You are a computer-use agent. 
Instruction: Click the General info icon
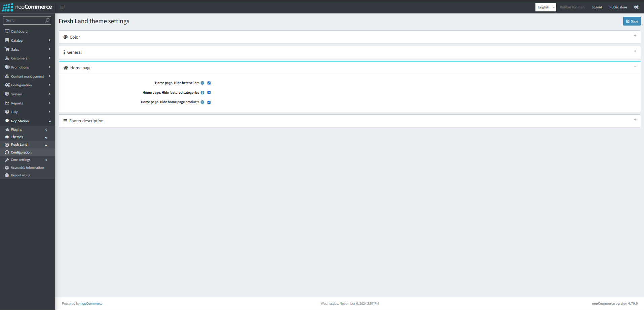coord(64,52)
